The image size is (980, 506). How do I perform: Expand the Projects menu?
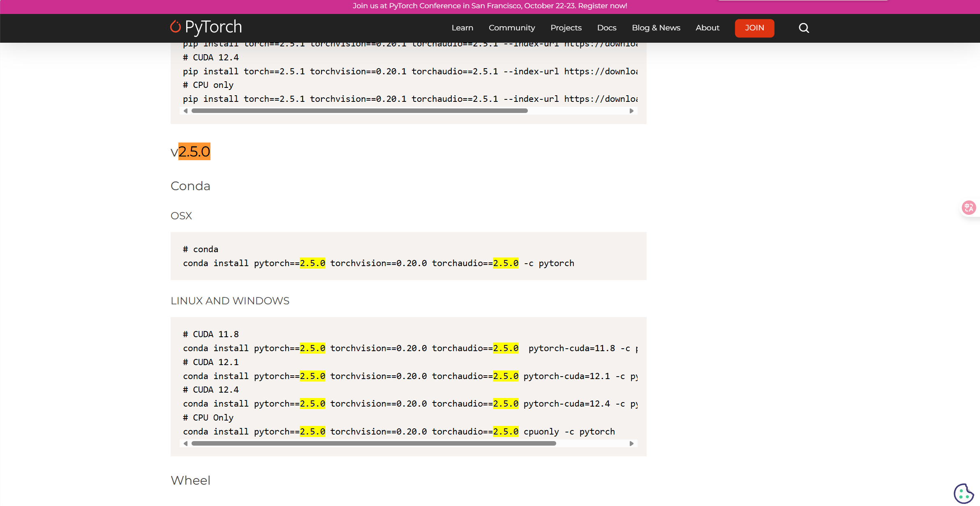pos(566,28)
